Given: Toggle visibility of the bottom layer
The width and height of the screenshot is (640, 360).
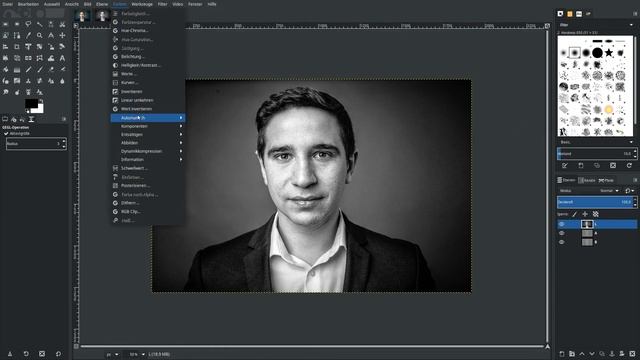Looking at the screenshot, I should tap(562, 242).
